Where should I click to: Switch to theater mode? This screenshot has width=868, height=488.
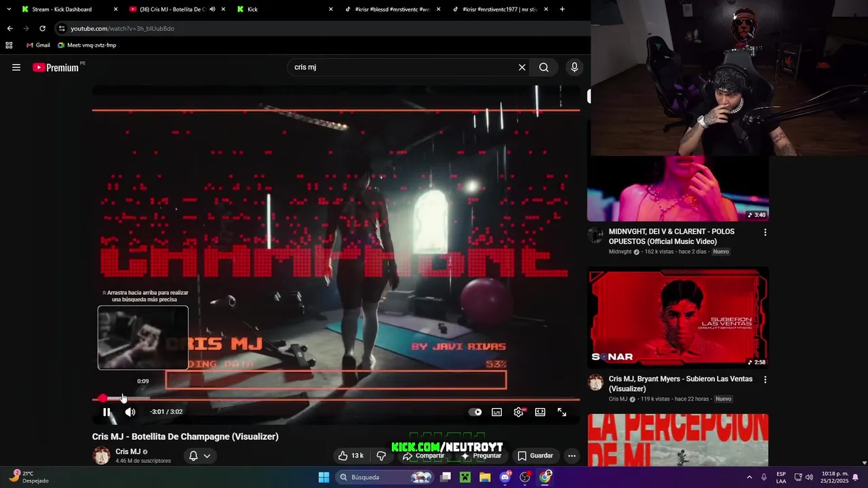pos(540,412)
